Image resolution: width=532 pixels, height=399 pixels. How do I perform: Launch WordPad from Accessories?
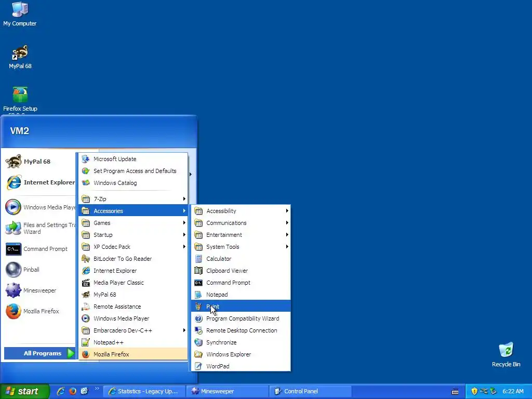[x=241, y=366]
